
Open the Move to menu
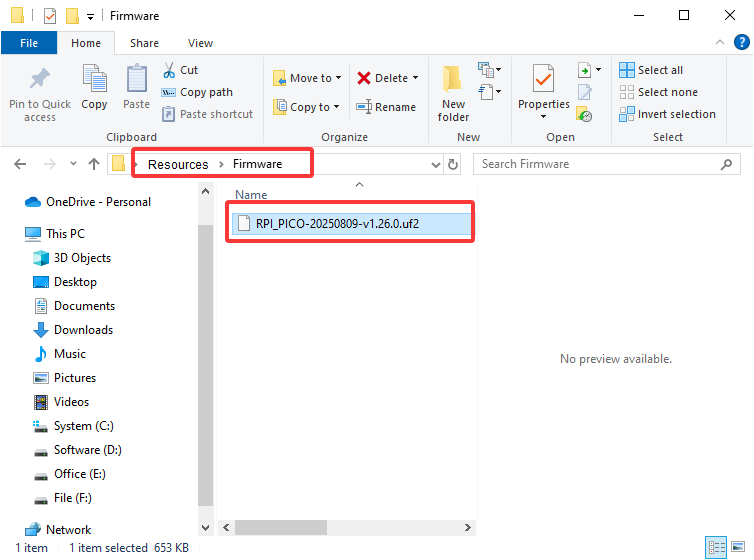point(307,78)
